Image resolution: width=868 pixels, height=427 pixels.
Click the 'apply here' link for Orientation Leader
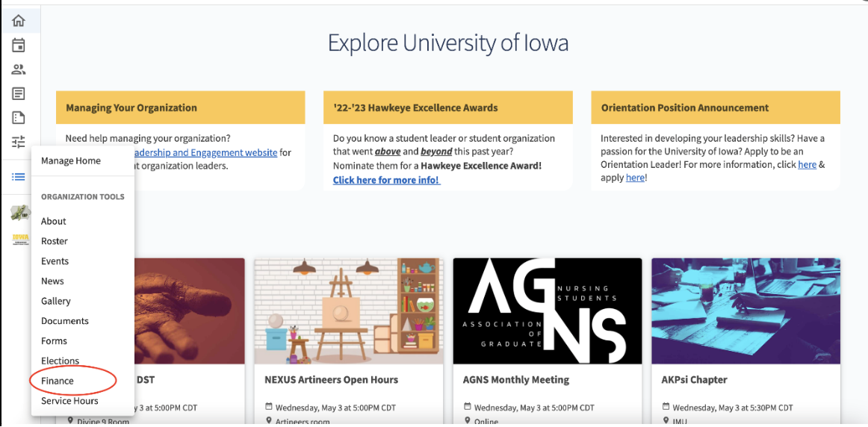tap(635, 178)
